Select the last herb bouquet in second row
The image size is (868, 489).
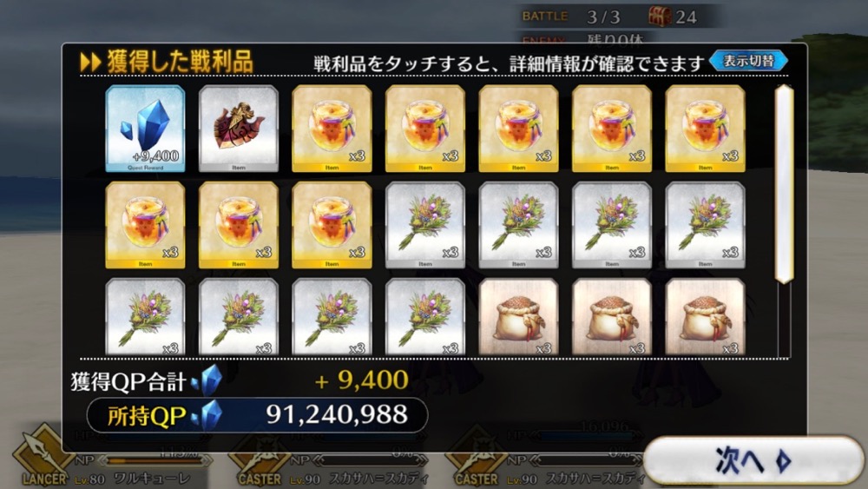705,225
